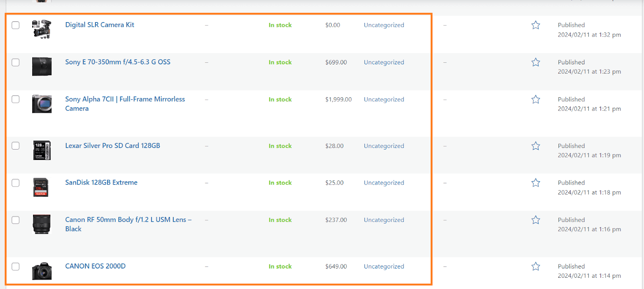Screen dimensions: 644x289
Task: Open the SanDisk 128GB Extreme product
Action: point(101,182)
